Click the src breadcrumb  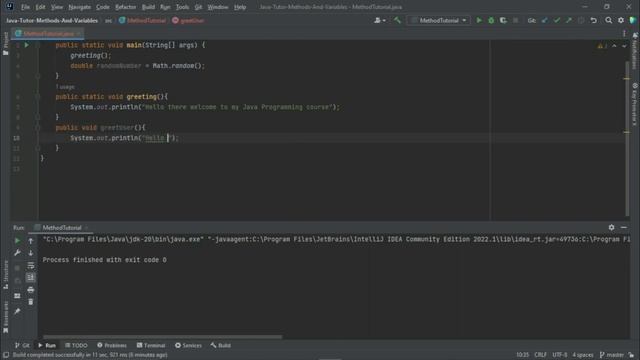coord(109,20)
